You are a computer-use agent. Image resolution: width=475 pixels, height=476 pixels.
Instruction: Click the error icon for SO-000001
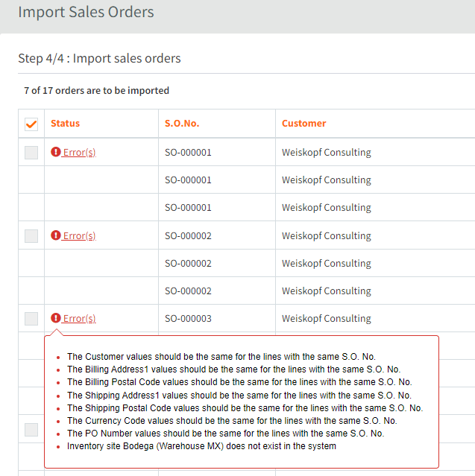(56, 151)
